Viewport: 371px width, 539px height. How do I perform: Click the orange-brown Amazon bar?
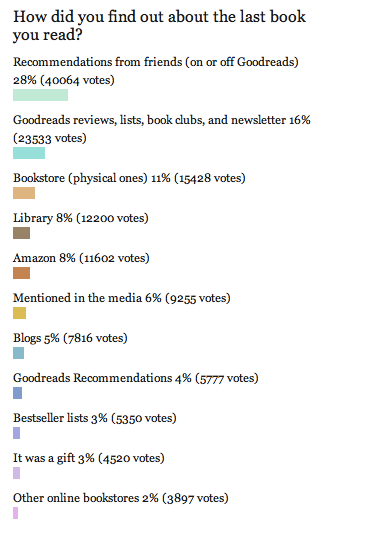[21, 273]
